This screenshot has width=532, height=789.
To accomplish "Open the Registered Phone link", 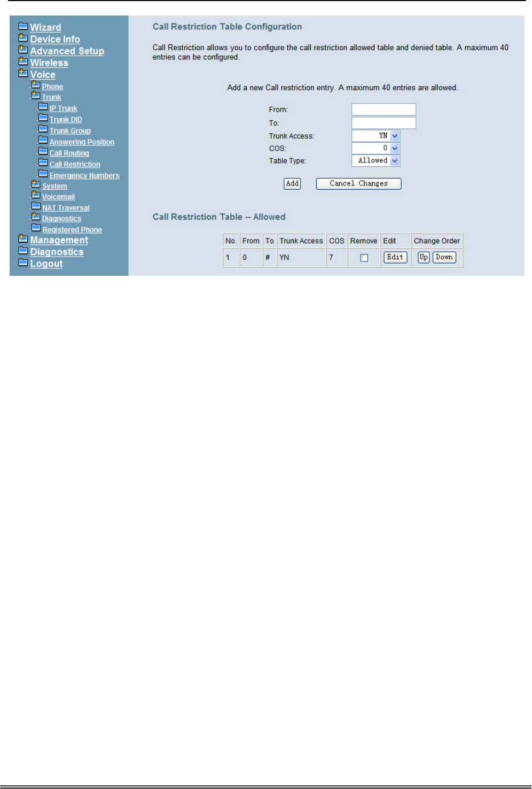I will [72, 230].
